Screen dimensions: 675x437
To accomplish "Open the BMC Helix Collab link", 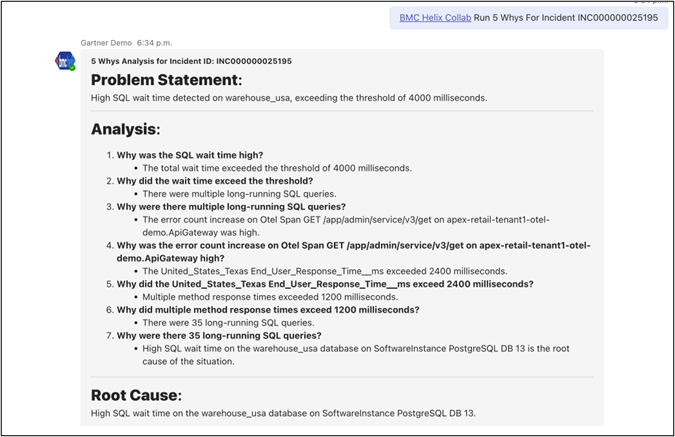I will (x=435, y=18).
